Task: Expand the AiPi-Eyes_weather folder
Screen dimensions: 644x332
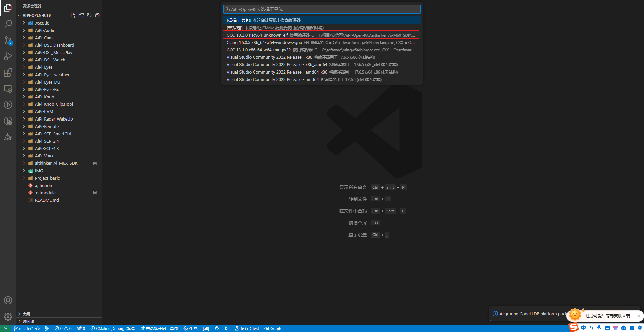Action: [x=59, y=75]
